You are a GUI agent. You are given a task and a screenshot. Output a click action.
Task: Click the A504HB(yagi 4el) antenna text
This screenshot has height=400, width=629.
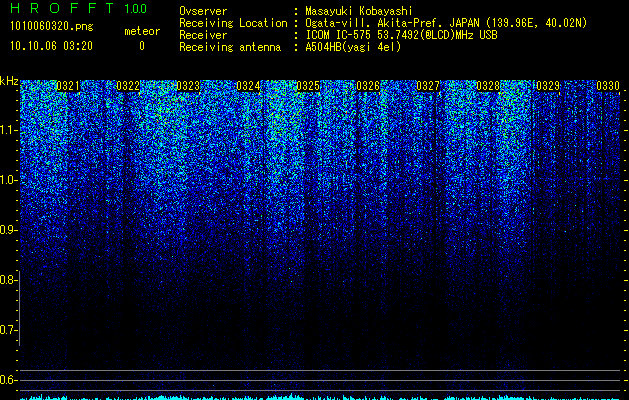coord(353,47)
